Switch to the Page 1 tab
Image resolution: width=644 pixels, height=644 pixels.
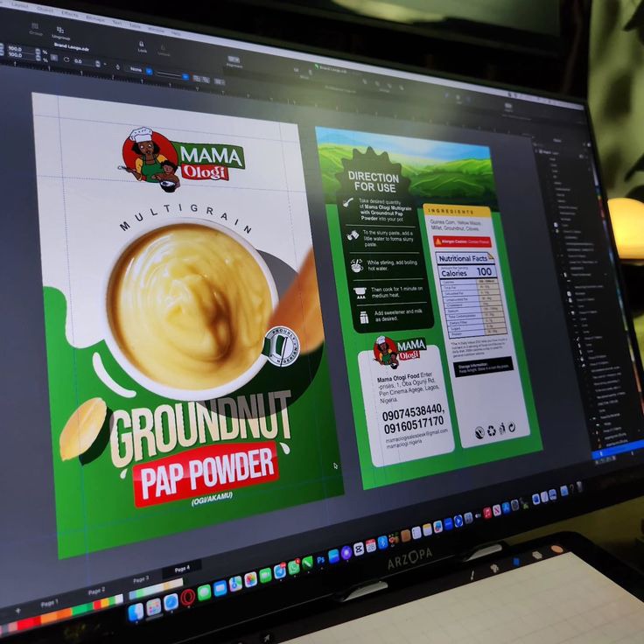[49, 603]
